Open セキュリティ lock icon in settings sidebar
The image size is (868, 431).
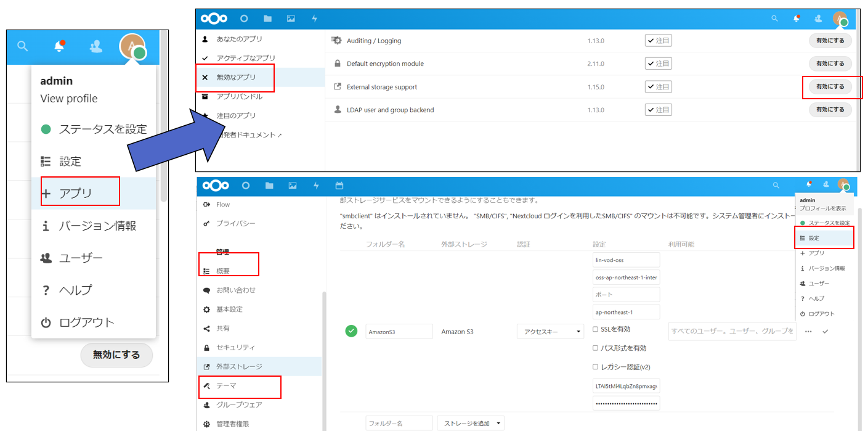[x=206, y=348]
